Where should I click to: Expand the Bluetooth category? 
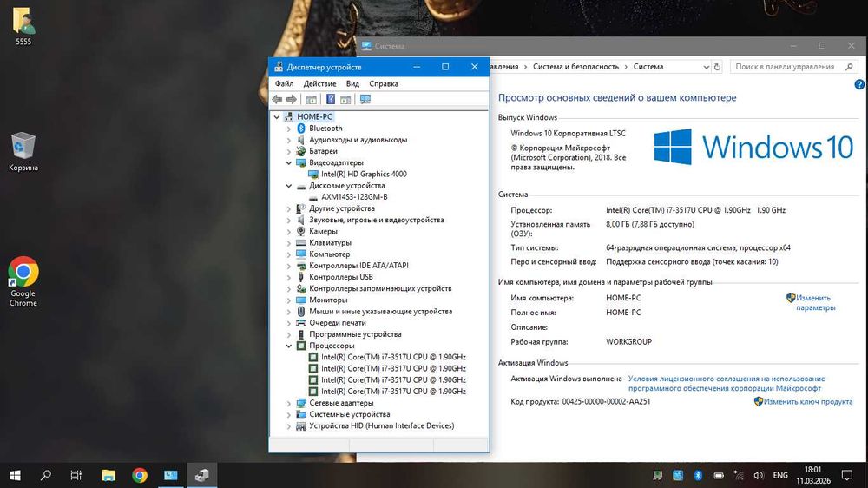click(x=288, y=129)
